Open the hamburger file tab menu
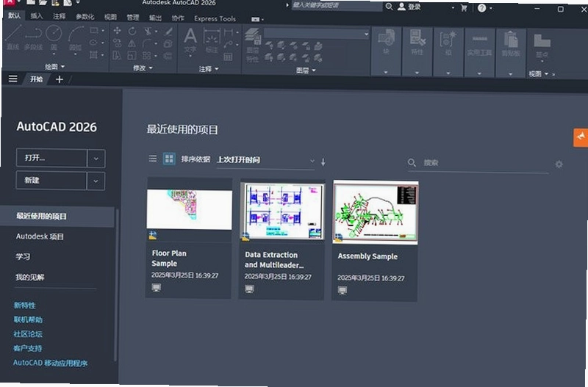This screenshot has height=387, width=588. pyautogui.click(x=12, y=79)
